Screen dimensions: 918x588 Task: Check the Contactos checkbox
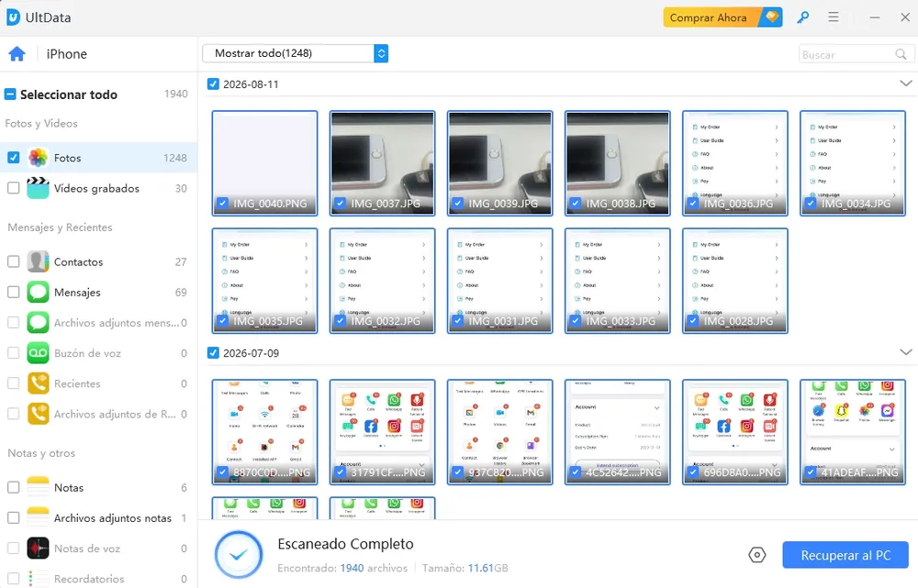point(14,261)
